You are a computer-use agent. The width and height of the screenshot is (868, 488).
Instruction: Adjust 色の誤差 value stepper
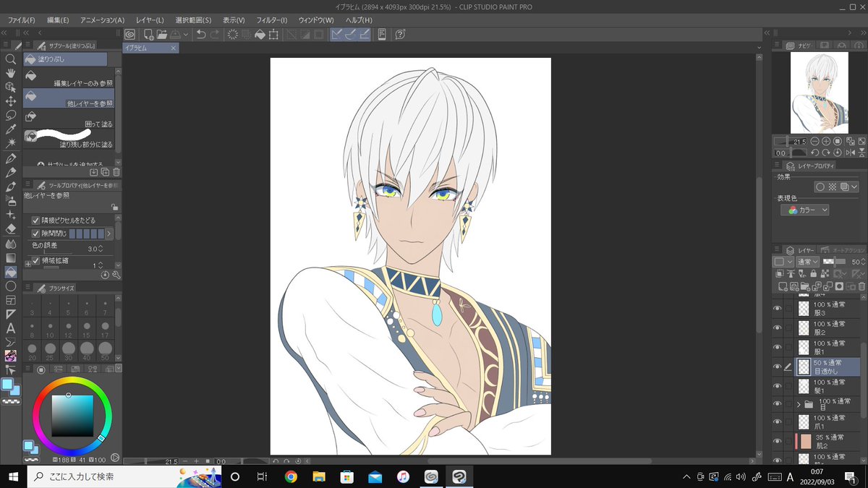click(x=101, y=249)
